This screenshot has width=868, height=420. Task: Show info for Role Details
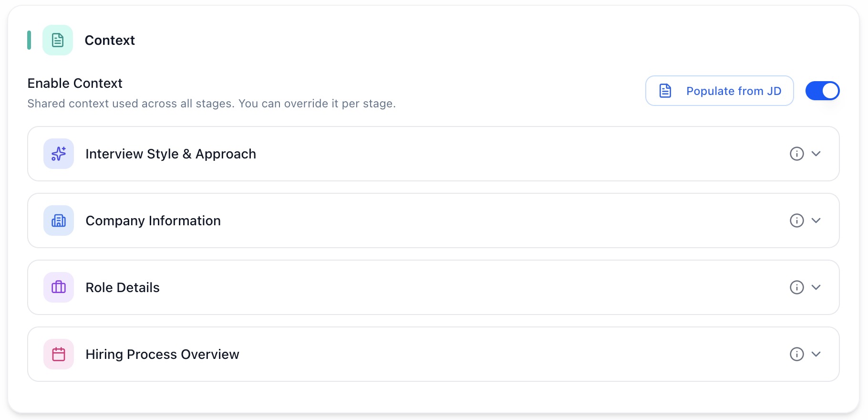pos(796,287)
